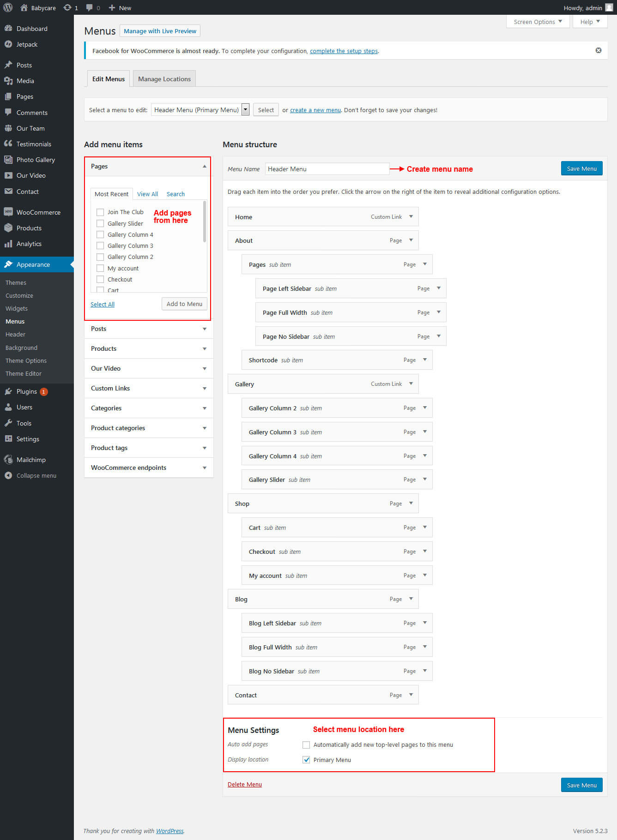Click Plugins plug icon in sidebar

click(x=8, y=391)
